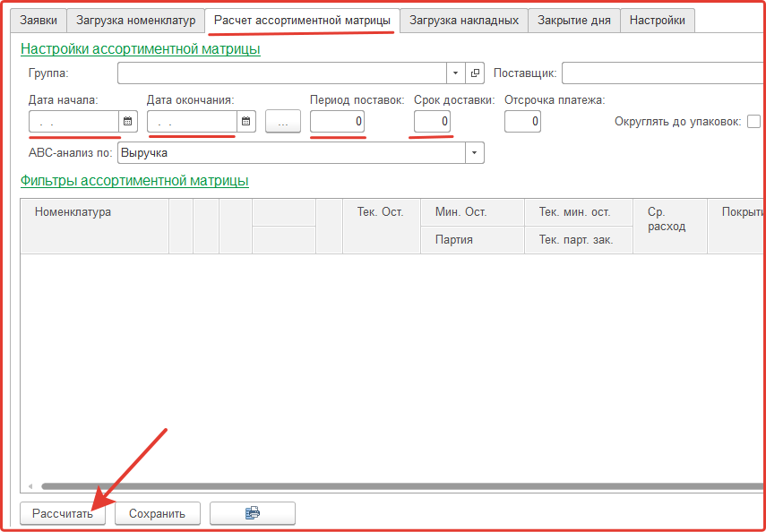The width and height of the screenshot is (766, 532).
Task: Open the Закрытие дня tab
Action: pyautogui.click(x=574, y=21)
